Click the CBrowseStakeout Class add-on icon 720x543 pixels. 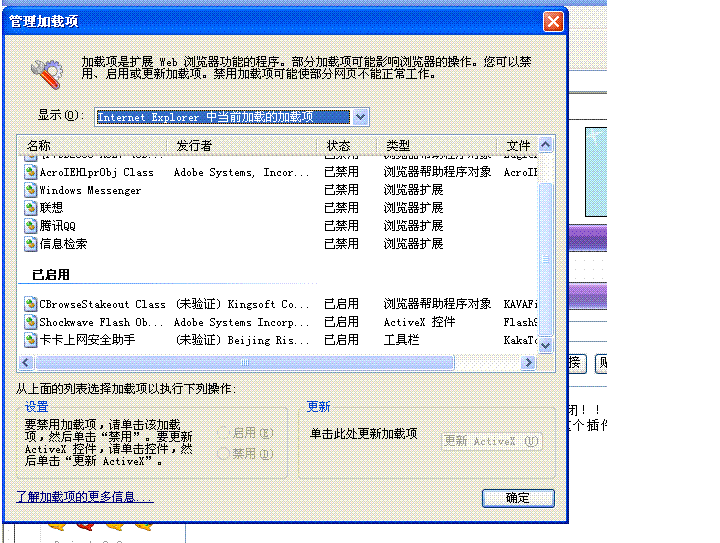30,304
